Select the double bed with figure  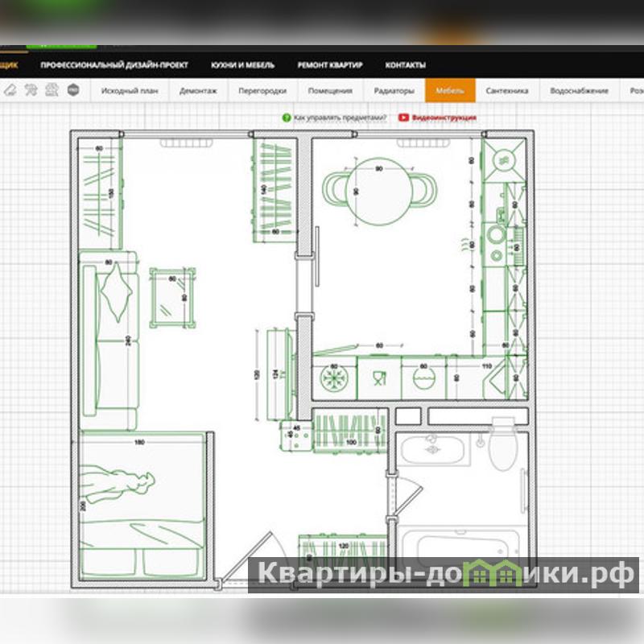[x=142, y=506]
